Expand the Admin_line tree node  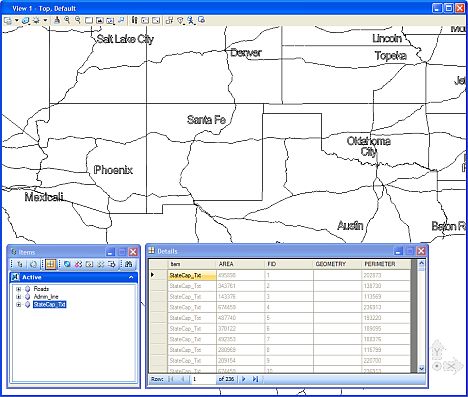coord(19,297)
